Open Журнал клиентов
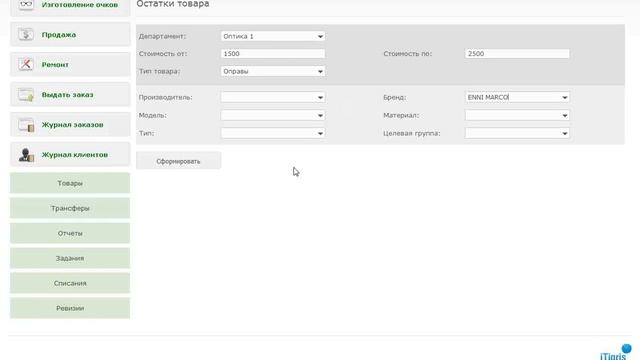 tap(70, 155)
